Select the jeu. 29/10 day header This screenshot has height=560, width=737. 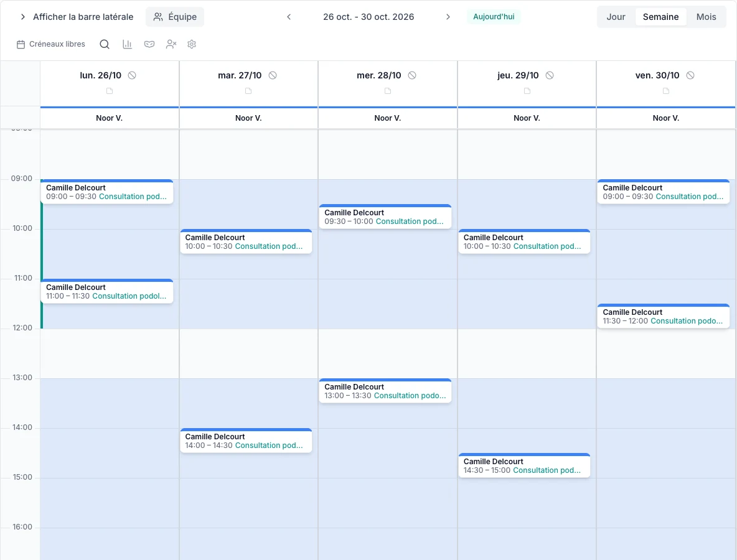click(x=518, y=75)
